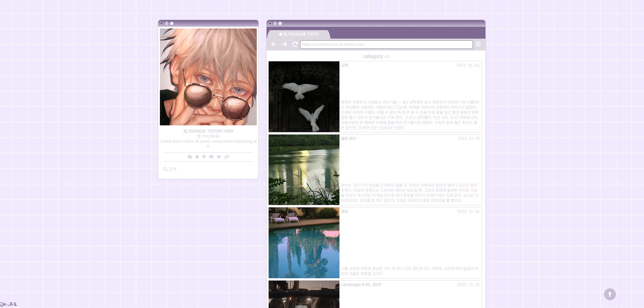The image size is (644, 308).
Task: Click the magnifier search icon
Action: [165, 169]
